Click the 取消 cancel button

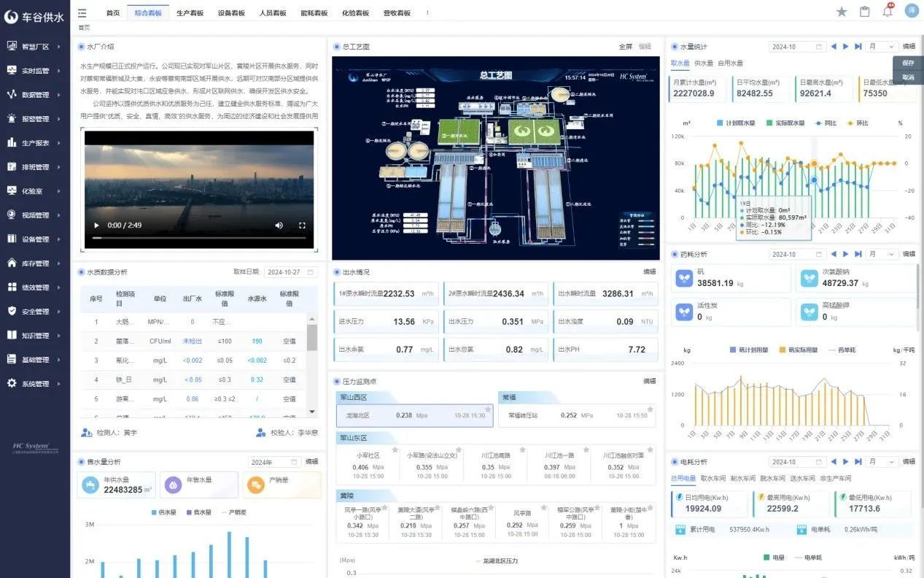(908, 77)
